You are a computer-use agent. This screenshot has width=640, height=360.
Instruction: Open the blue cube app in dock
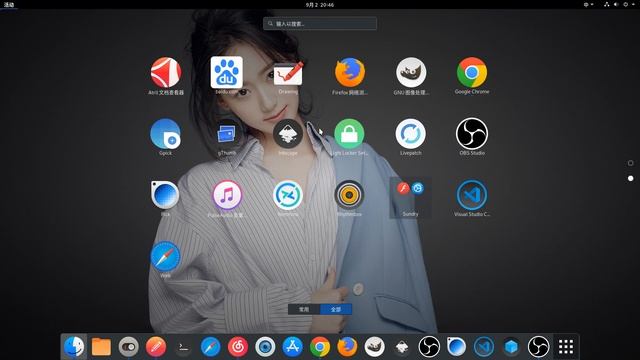[511, 347]
